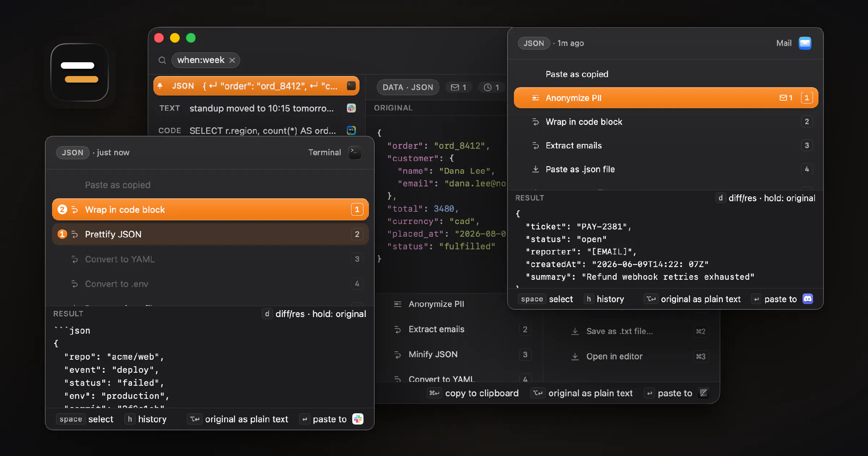Choose Paste as .json file
This screenshot has height=456, width=868.
(666, 169)
